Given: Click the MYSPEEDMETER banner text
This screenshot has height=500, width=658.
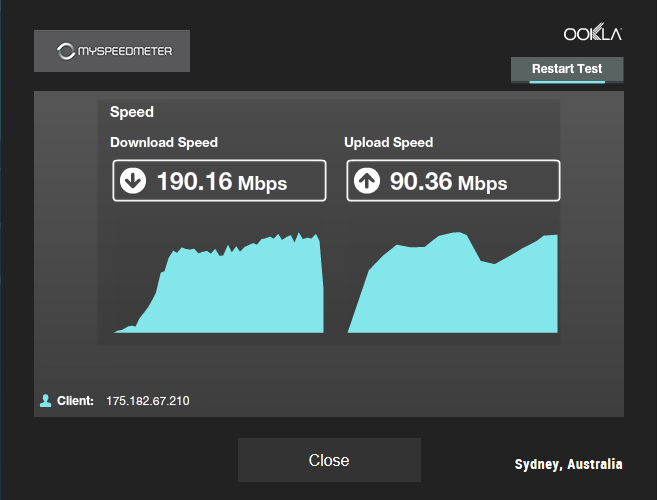Looking at the screenshot, I should [125, 51].
